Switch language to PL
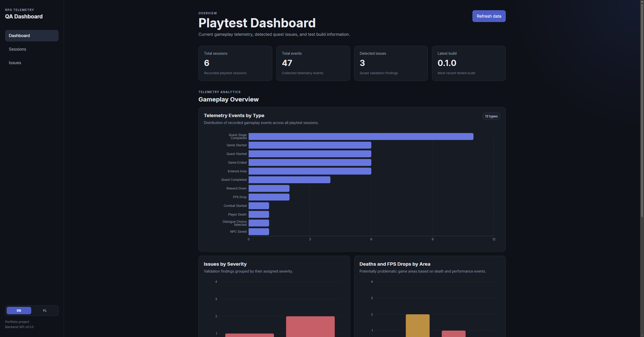Screen dimensions: 644x337 click(45, 310)
